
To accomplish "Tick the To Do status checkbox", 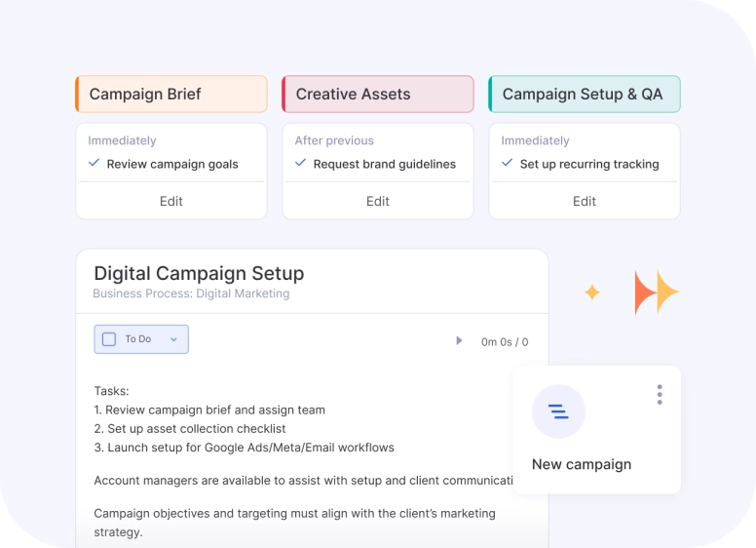I will pos(109,339).
